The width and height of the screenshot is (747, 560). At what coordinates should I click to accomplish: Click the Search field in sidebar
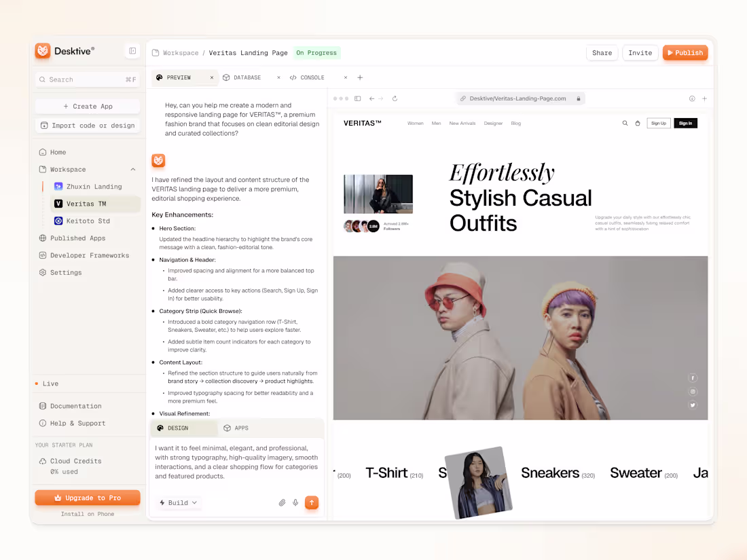coord(88,79)
